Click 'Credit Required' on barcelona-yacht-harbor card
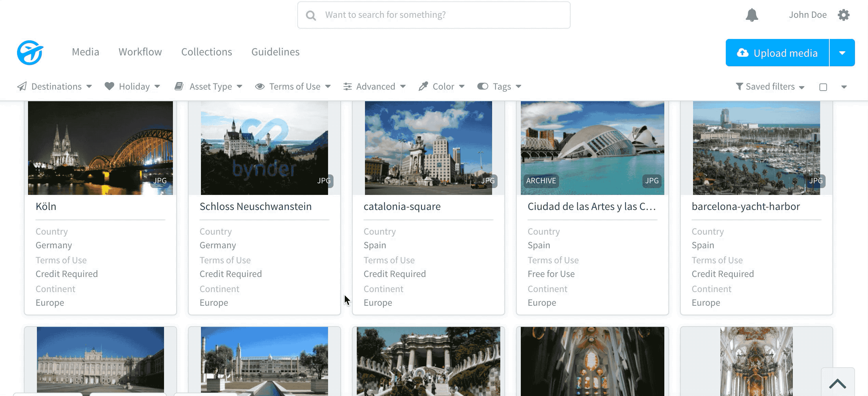Viewport: 868px width, 396px height. pyautogui.click(x=722, y=274)
